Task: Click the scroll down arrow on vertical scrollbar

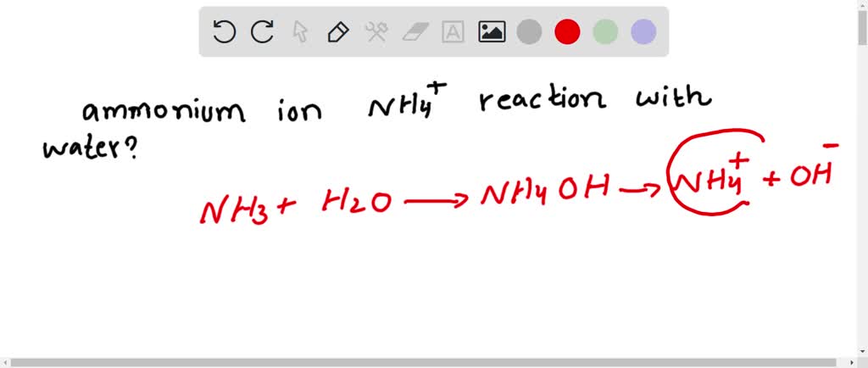Action: click(x=862, y=349)
